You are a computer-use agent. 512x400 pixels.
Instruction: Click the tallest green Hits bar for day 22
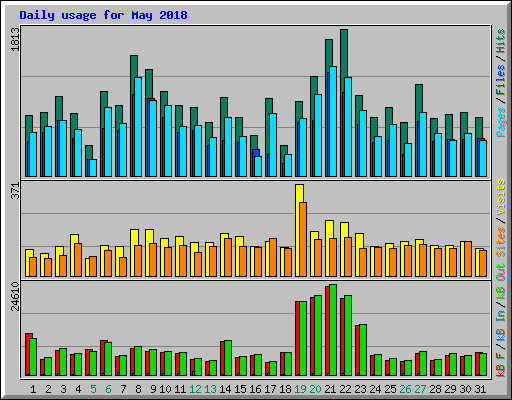click(x=344, y=53)
